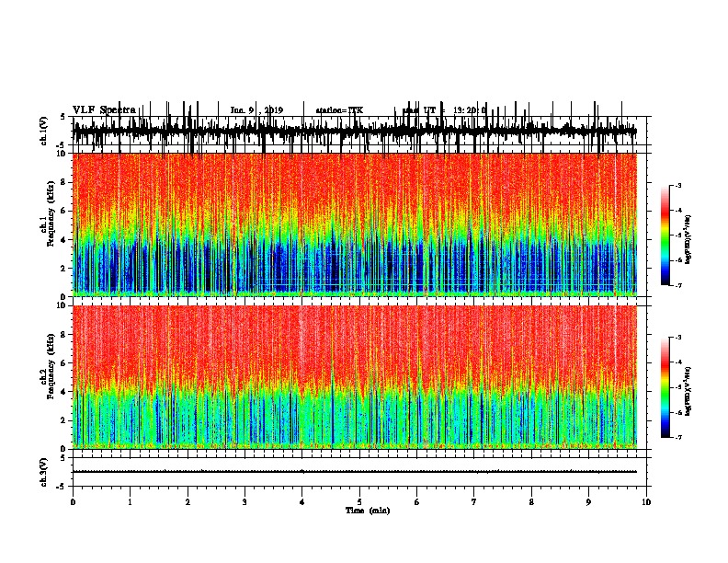Click the "-5" tick on ch.3(V) axis

tap(63, 487)
